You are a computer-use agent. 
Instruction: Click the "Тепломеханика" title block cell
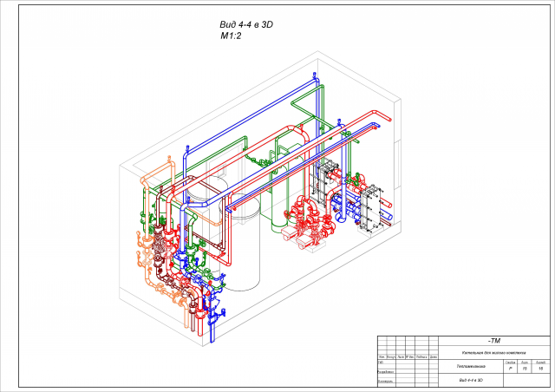pyautogui.click(x=471, y=366)
